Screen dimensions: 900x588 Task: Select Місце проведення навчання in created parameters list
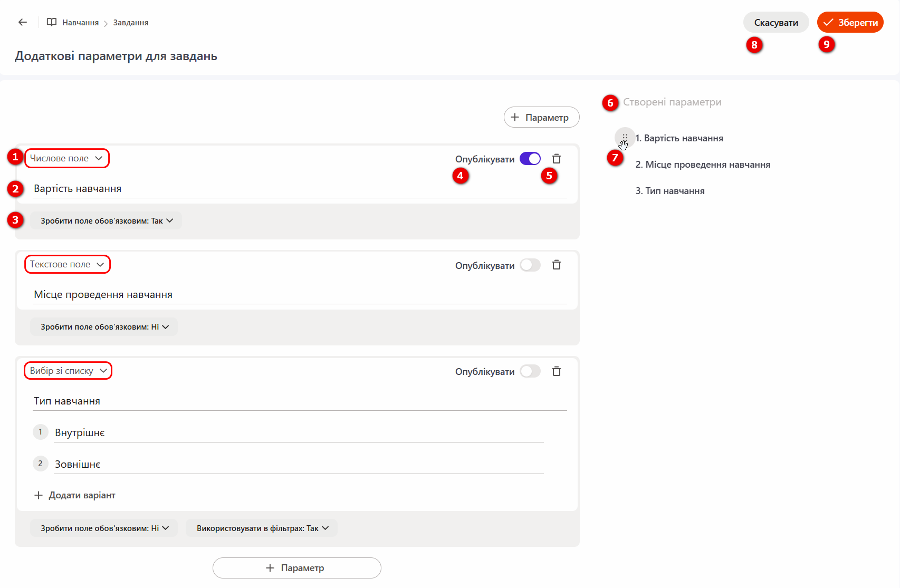point(702,165)
